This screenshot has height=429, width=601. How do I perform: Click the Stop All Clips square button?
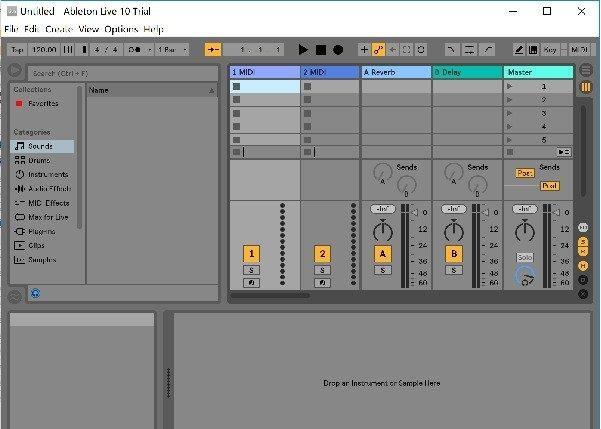point(510,152)
